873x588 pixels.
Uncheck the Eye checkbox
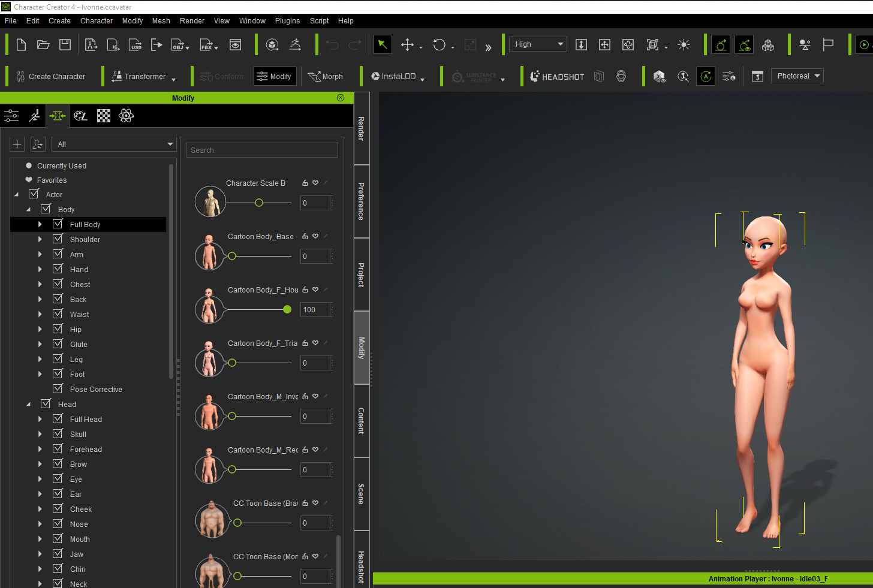click(x=58, y=478)
